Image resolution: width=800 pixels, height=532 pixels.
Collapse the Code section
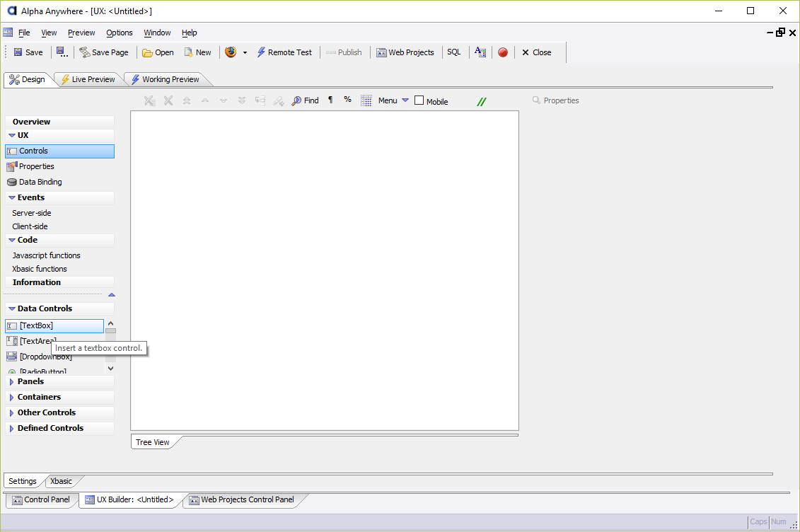[x=12, y=240]
